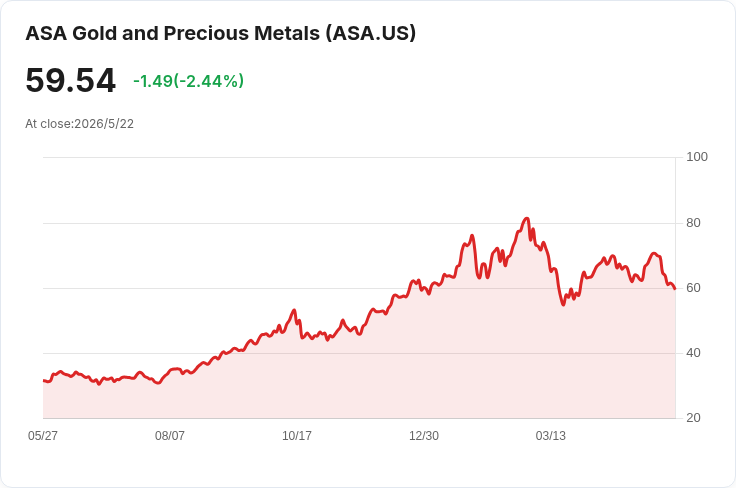Click the sharp dip low after 03/13

pos(563,305)
